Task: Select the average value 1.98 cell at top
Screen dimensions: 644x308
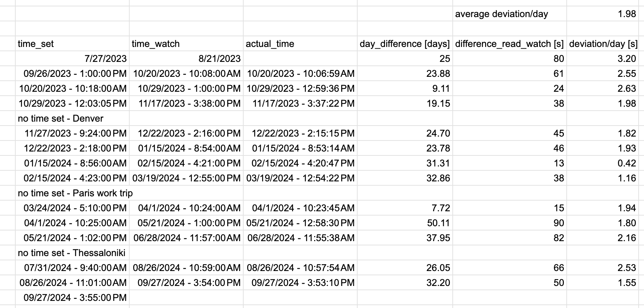Action: 602,14
